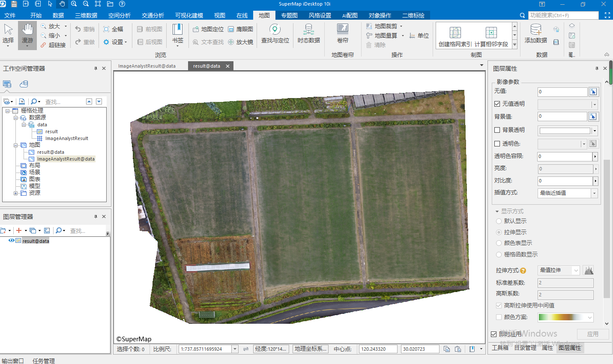Enable the 背景透明 checkbox
This screenshot has height=364, width=613.
coord(497,130)
